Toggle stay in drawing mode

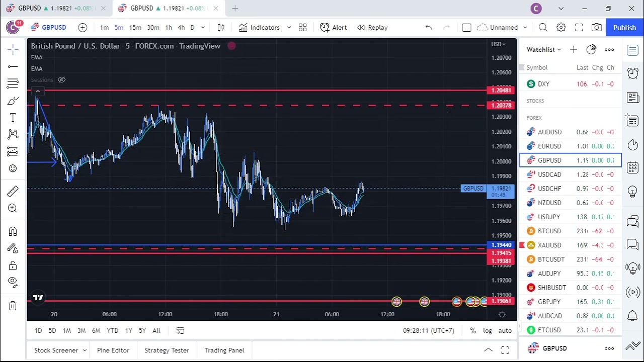pyautogui.click(x=13, y=248)
